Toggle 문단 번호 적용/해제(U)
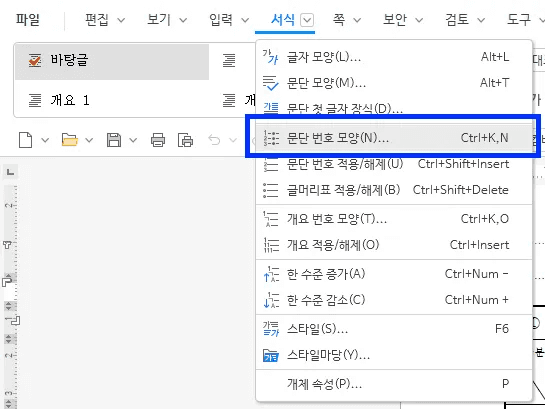Screen dimensions: 545x409 394,164
